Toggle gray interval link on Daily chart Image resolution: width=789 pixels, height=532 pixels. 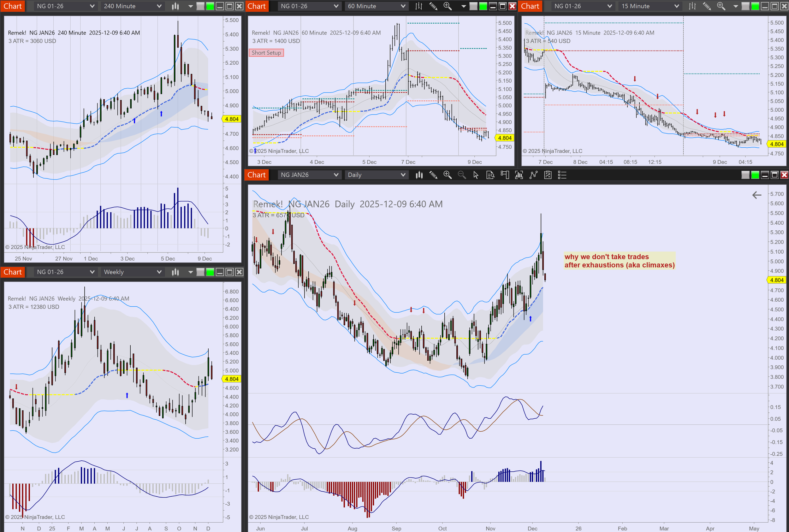[745, 175]
